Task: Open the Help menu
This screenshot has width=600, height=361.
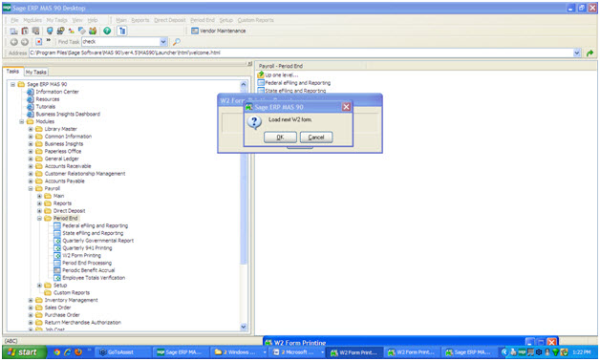Action: [92, 20]
